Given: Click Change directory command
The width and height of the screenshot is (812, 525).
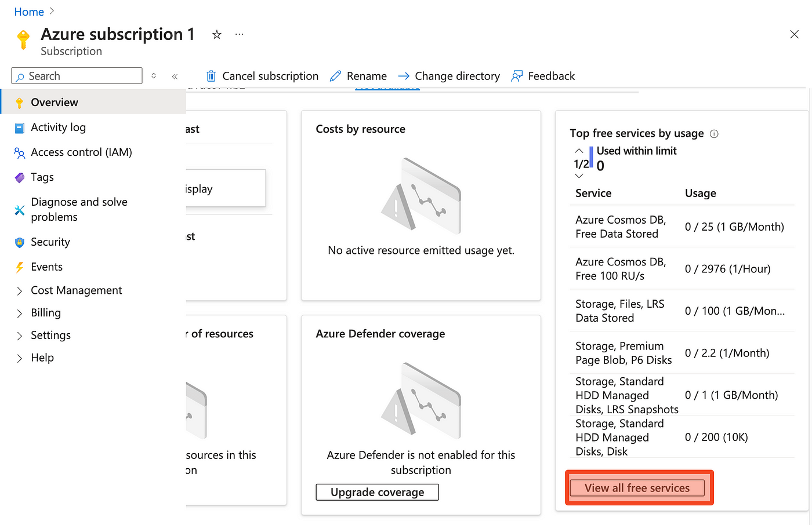Looking at the screenshot, I should point(457,76).
